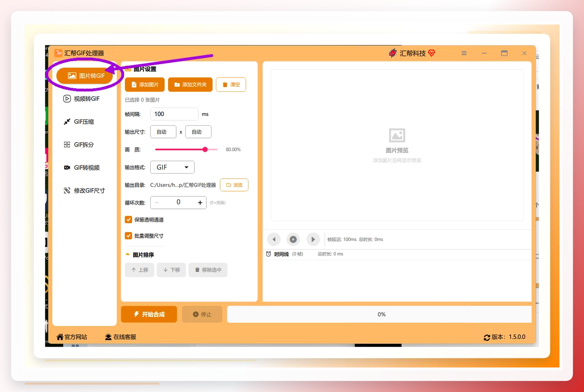Click the next frame playback button
The height and width of the screenshot is (392, 584).
pyautogui.click(x=313, y=239)
